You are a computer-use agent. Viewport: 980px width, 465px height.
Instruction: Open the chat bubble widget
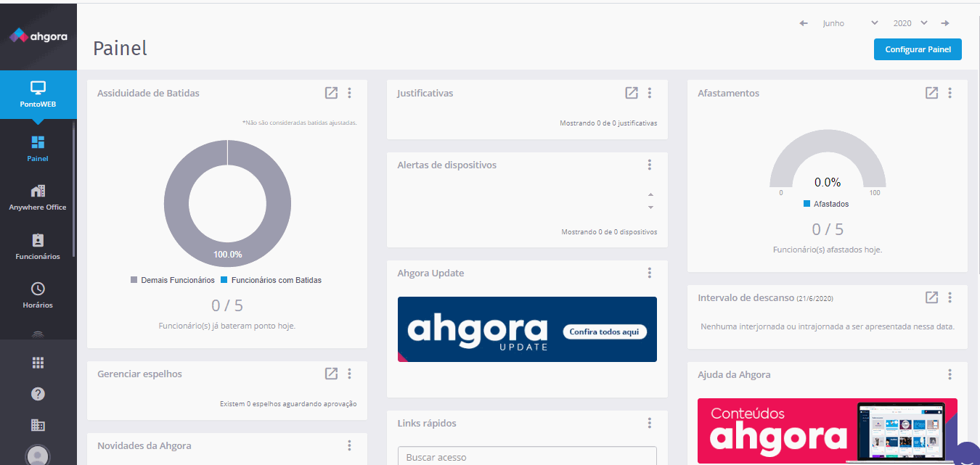pyautogui.click(x=968, y=454)
